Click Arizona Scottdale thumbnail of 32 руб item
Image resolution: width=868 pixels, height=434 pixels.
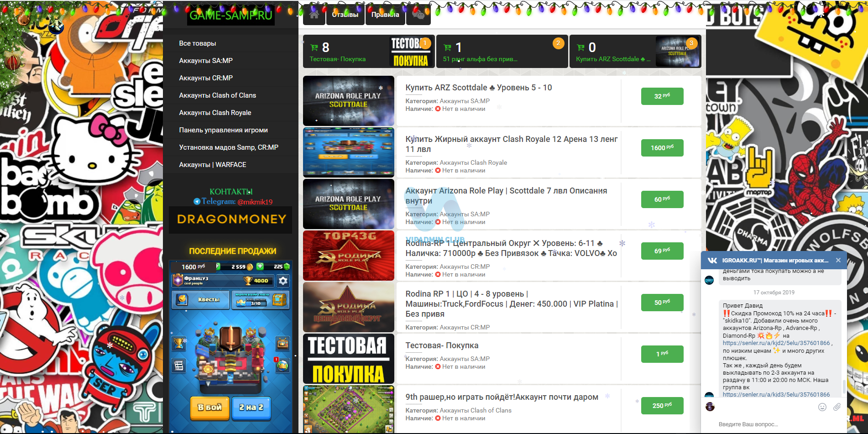(x=349, y=101)
